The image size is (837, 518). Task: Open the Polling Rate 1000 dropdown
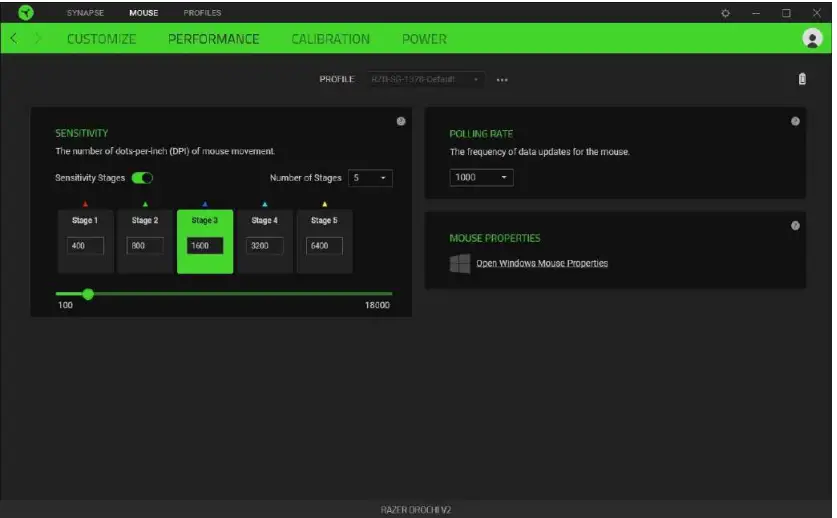point(481,177)
